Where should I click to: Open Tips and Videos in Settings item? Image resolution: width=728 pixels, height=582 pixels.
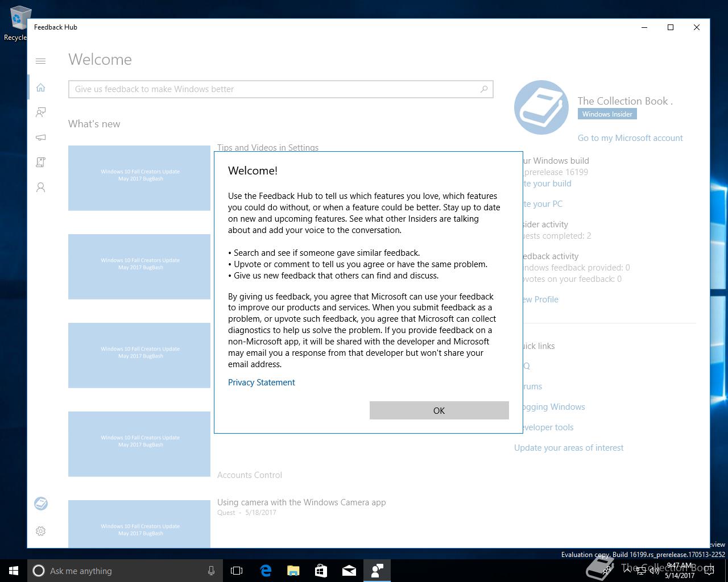268,148
